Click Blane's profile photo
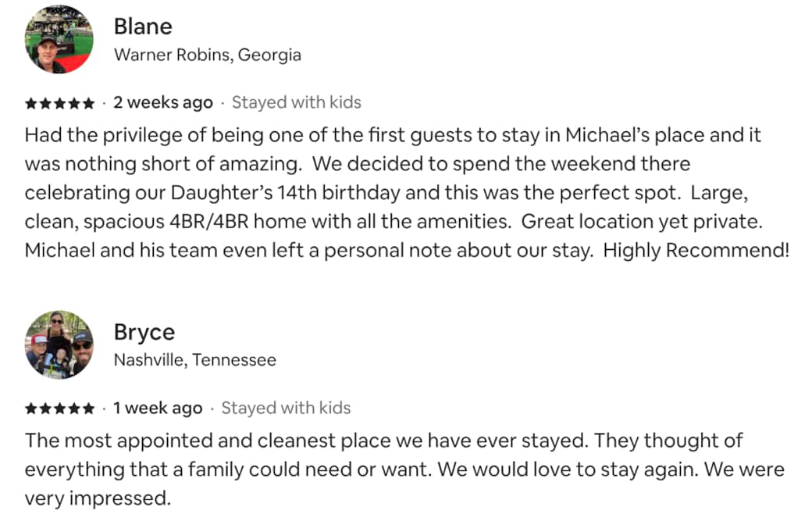 pyautogui.click(x=59, y=40)
